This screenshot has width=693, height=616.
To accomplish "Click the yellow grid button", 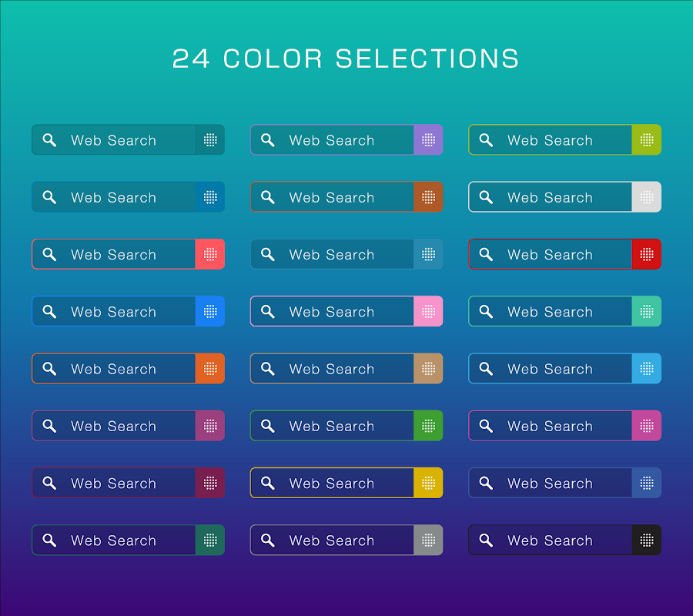I will pos(428,483).
